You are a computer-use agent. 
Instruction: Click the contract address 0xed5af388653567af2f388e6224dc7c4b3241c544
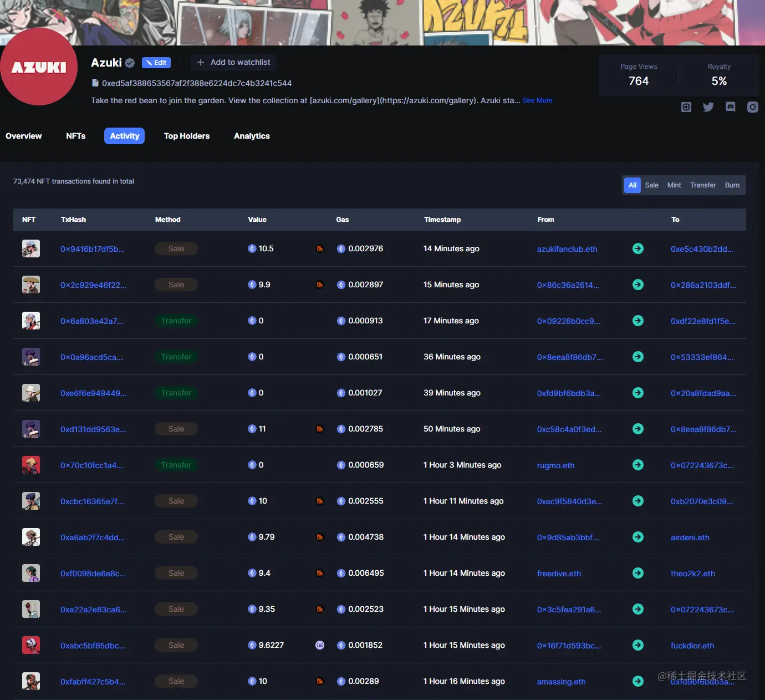pyautogui.click(x=197, y=83)
